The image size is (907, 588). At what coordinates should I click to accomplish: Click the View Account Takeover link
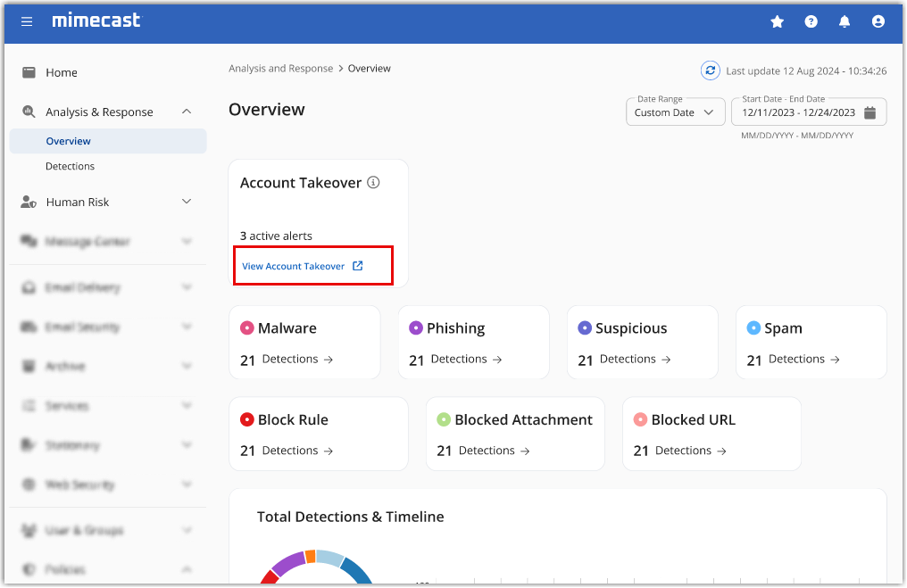coord(302,266)
